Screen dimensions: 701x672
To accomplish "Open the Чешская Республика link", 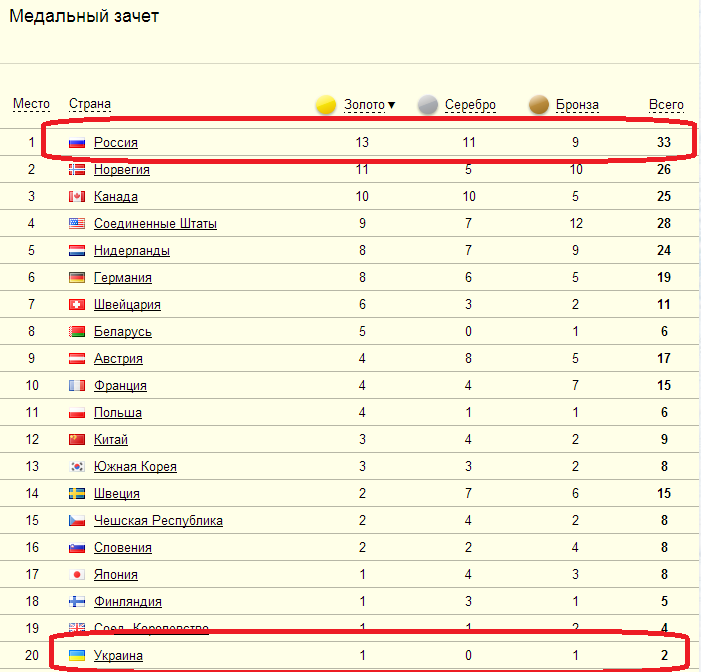I will (x=158, y=521).
